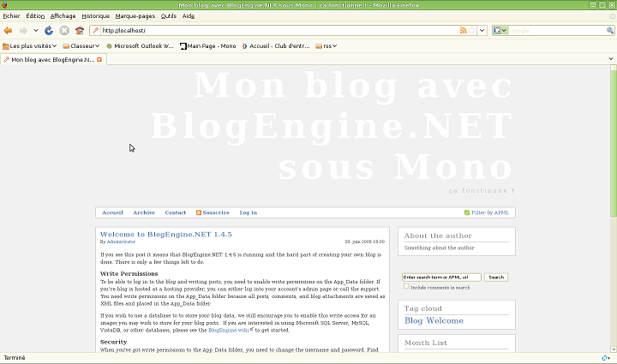Open the Les plus visités bookmark folder
This screenshot has width=617, height=364.
[x=29, y=45]
